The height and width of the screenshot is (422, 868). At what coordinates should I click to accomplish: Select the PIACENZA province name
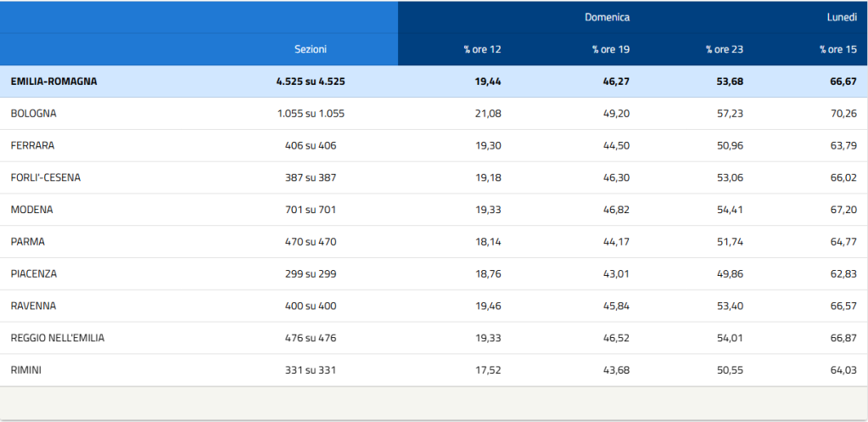coord(34,274)
